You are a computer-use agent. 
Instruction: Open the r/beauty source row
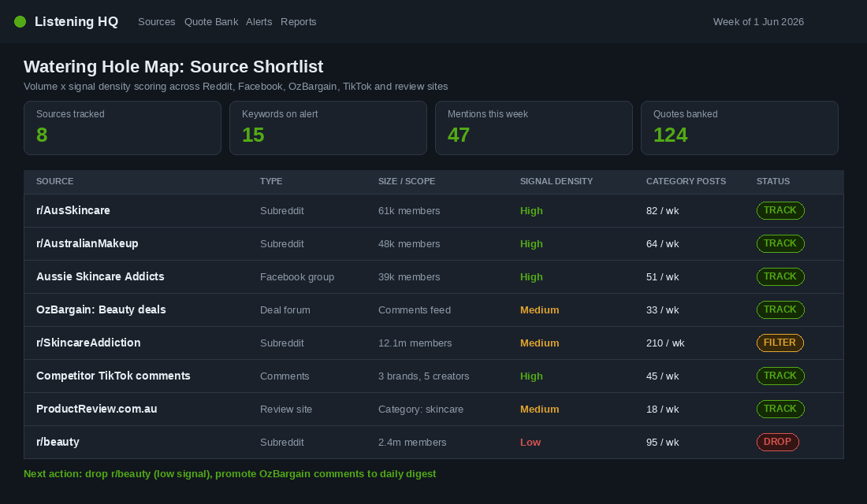433,442
